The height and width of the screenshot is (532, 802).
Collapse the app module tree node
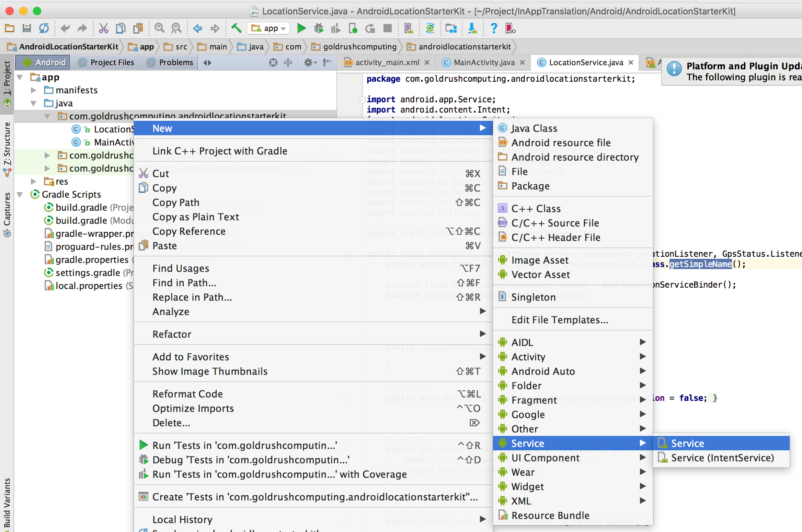click(20, 77)
